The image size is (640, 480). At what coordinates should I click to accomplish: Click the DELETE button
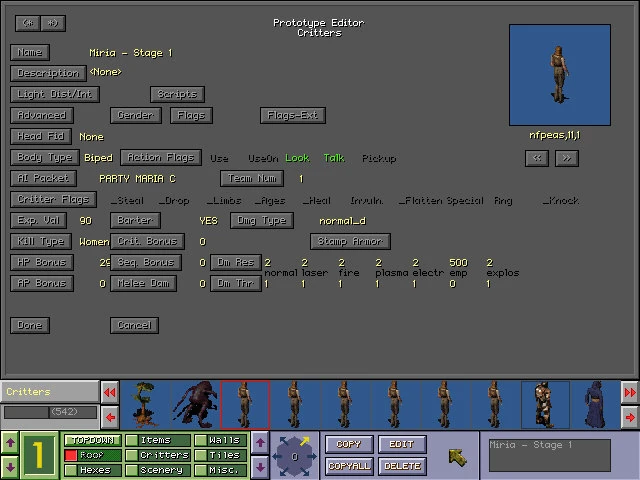[402, 466]
